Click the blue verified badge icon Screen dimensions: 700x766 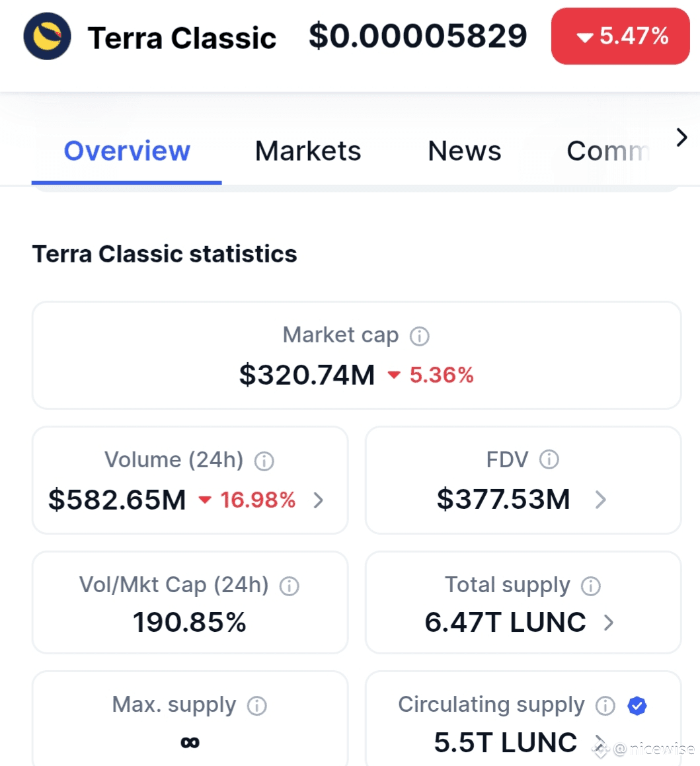tap(637, 706)
